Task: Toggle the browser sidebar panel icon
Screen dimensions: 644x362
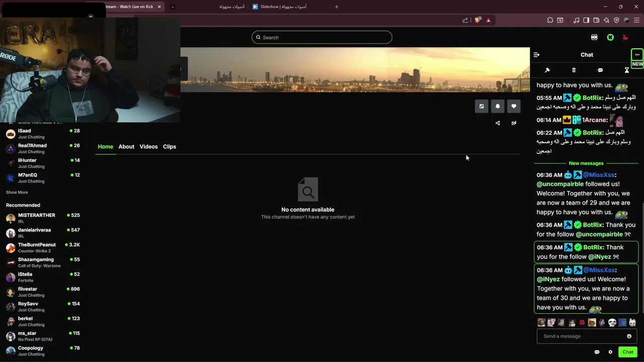Action: coord(586,20)
